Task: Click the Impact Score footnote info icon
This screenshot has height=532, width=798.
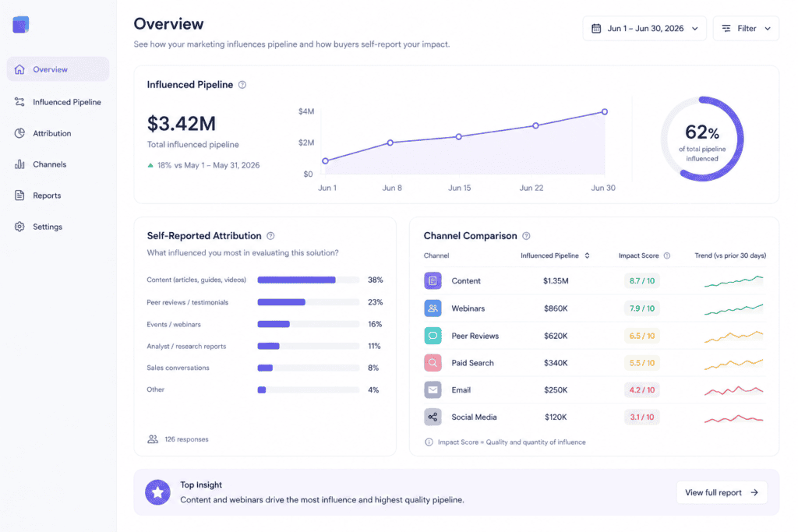Action: [429, 442]
